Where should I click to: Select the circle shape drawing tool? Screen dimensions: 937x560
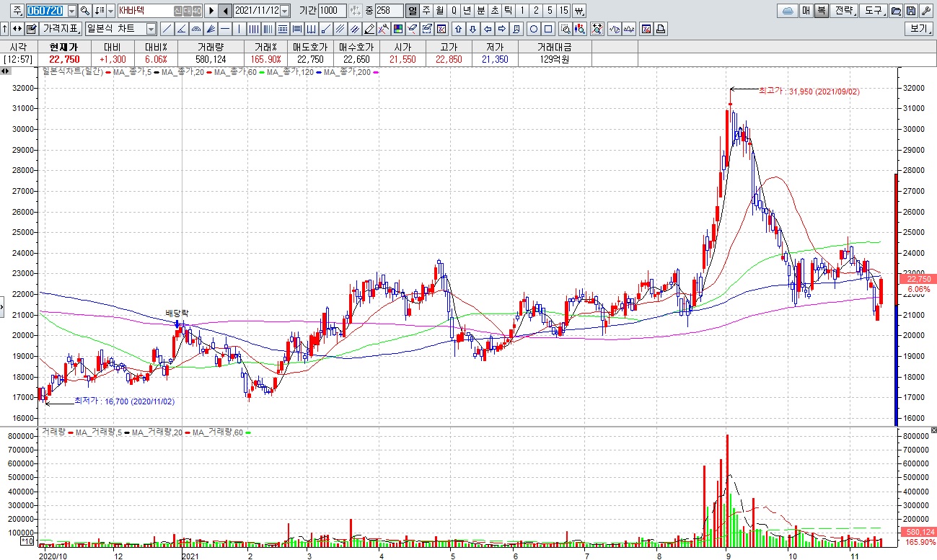tap(533, 29)
